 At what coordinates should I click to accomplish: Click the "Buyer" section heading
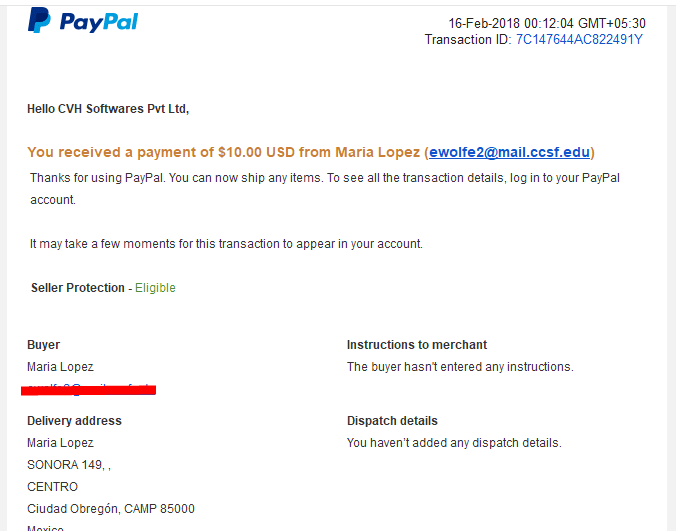43,345
